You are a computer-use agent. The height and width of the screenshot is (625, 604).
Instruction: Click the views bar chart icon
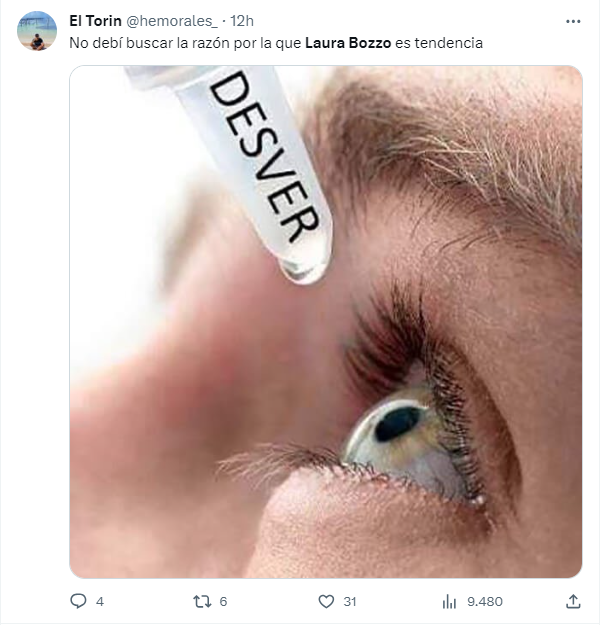(449, 601)
